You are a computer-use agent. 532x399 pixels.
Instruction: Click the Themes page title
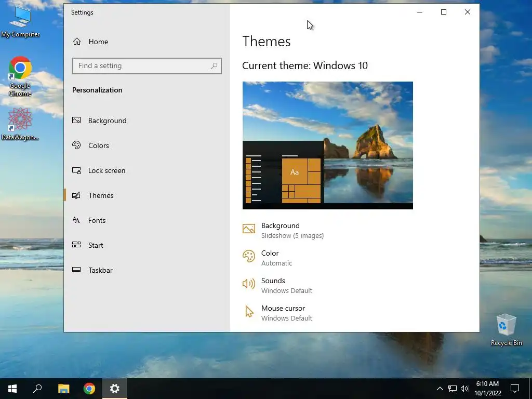tap(267, 42)
